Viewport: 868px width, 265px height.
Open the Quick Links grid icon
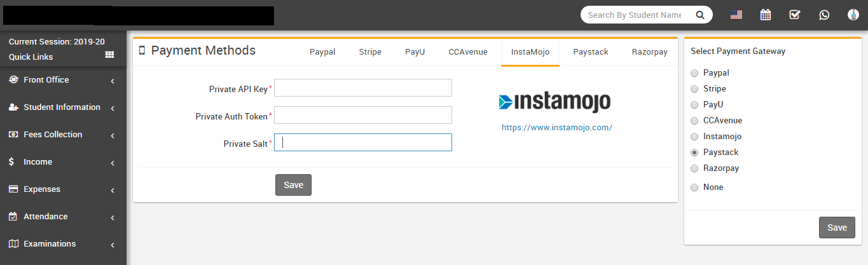[109, 55]
